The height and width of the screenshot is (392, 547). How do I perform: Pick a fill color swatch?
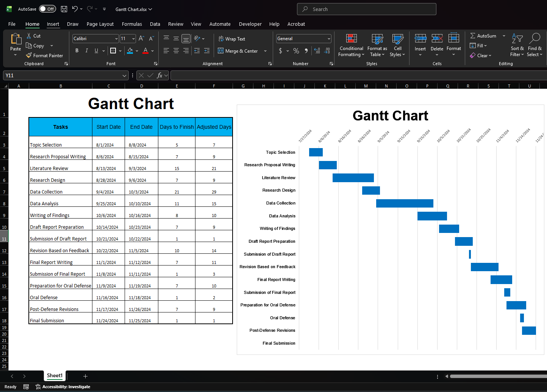131,50
